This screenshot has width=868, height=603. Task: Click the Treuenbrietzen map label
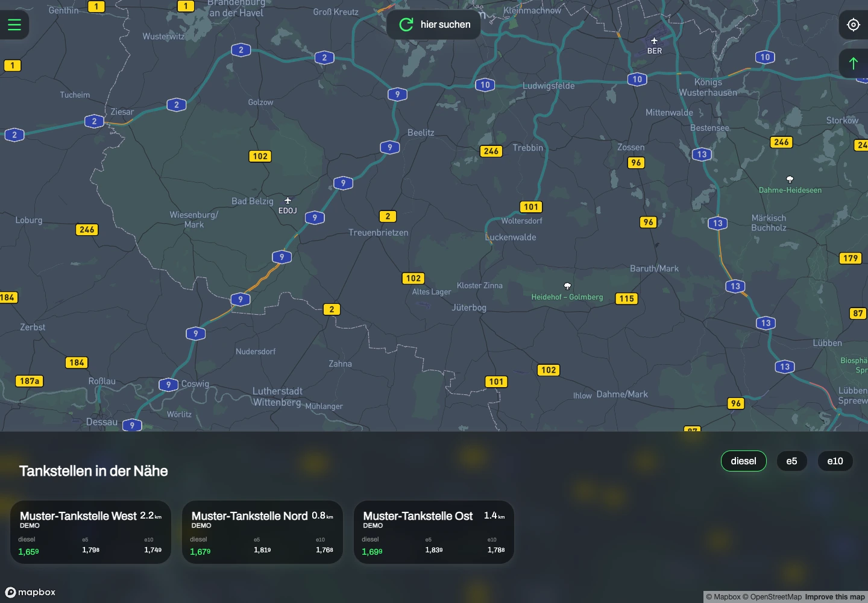(x=379, y=233)
